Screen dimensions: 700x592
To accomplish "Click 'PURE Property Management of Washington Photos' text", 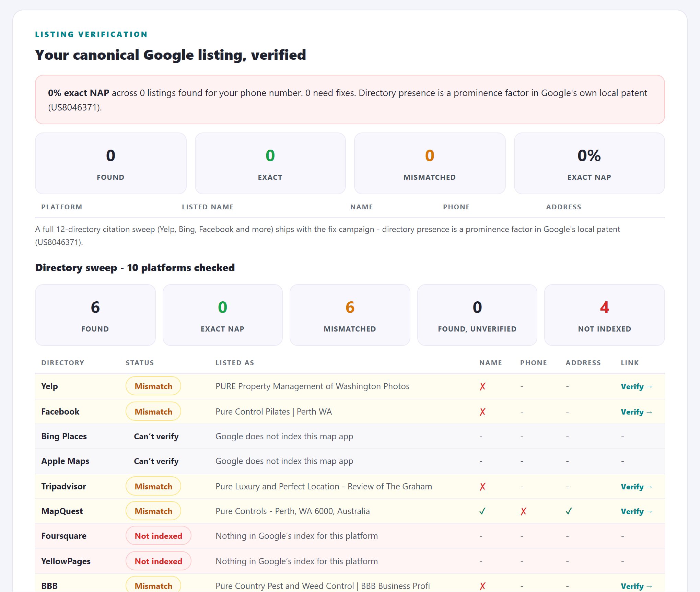I will (313, 386).
